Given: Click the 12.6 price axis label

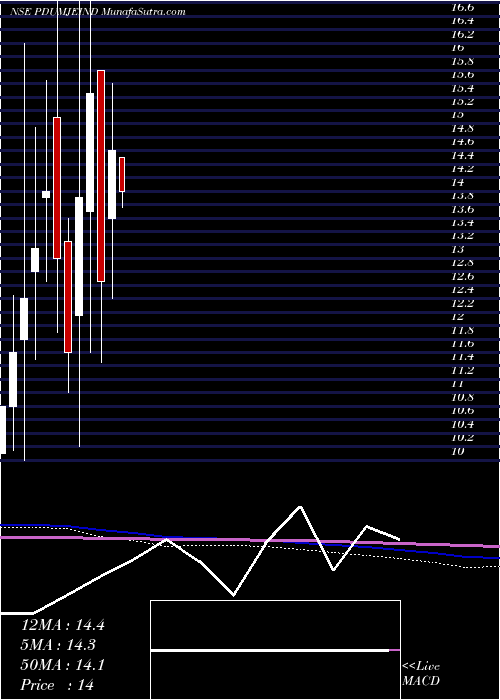Looking at the screenshot, I should point(462,276).
